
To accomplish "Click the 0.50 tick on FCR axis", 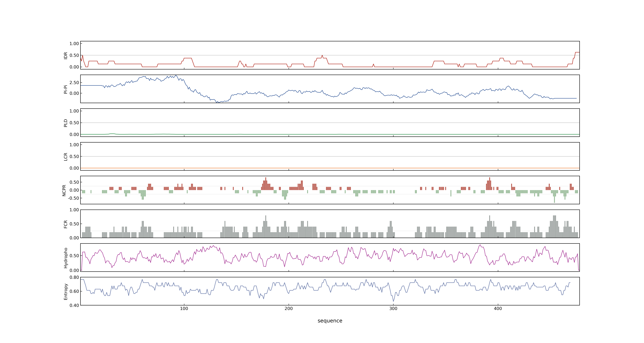I will pos(74,224).
